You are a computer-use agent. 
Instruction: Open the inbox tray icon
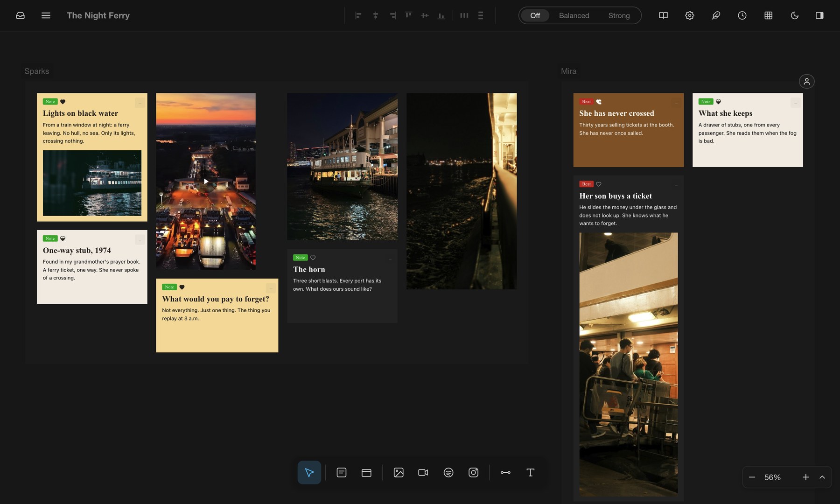tap(20, 15)
